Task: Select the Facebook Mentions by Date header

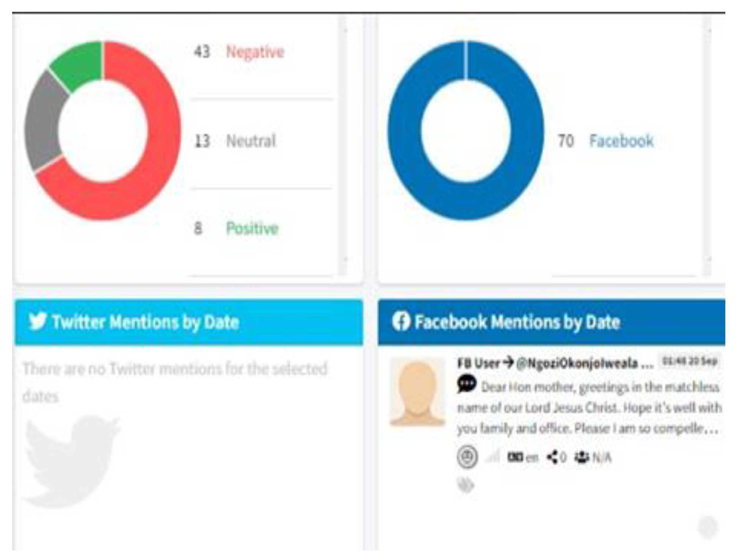Action: coord(517,322)
